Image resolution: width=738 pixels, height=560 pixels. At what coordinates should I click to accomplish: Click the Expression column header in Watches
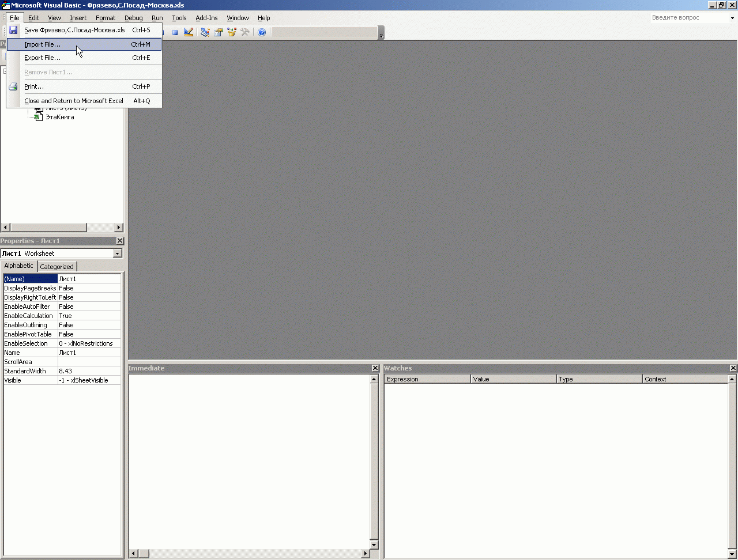(x=428, y=379)
